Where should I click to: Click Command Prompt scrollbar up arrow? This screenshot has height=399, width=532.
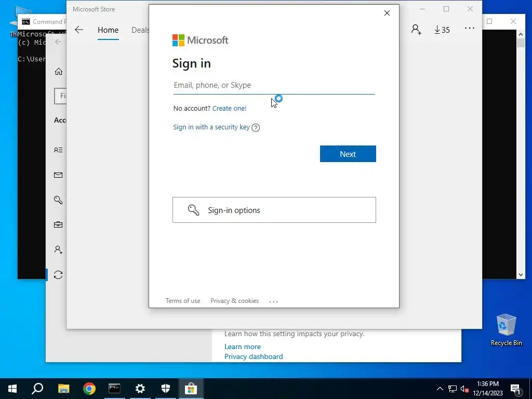point(521,34)
